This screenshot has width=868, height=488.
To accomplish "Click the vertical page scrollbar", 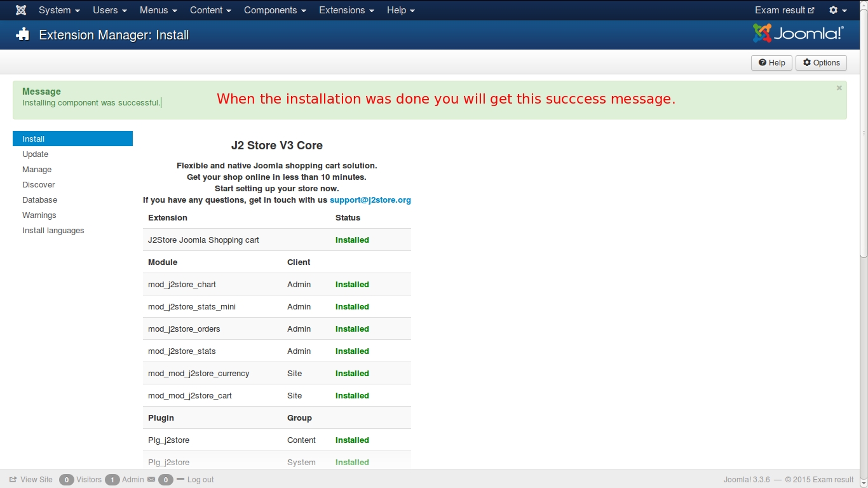I will click(x=864, y=191).
